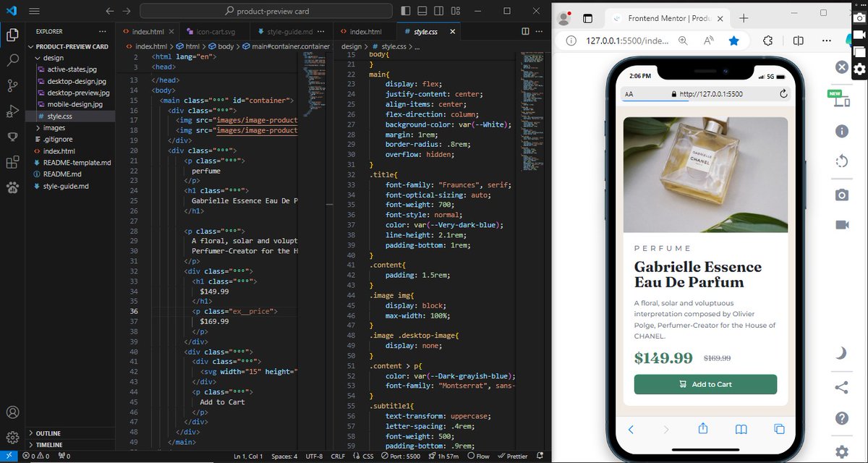
Task: Click the remote window status bar icon
Action: point(8,456)
